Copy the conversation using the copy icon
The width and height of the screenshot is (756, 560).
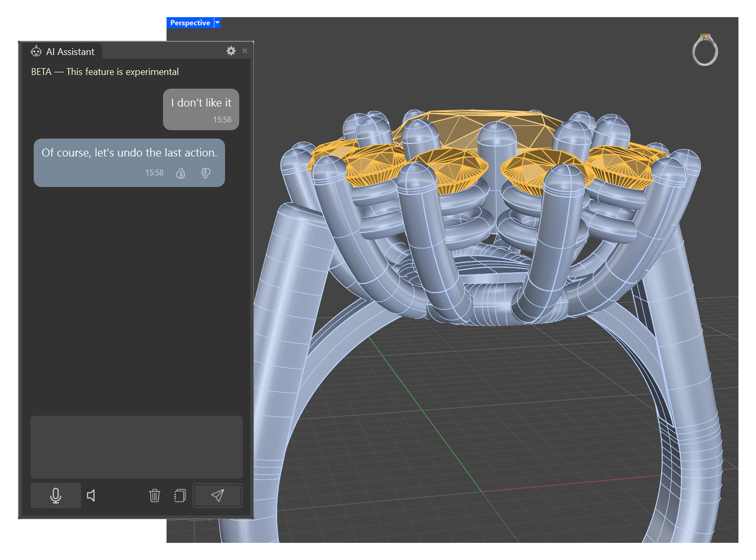pos(180,496)
